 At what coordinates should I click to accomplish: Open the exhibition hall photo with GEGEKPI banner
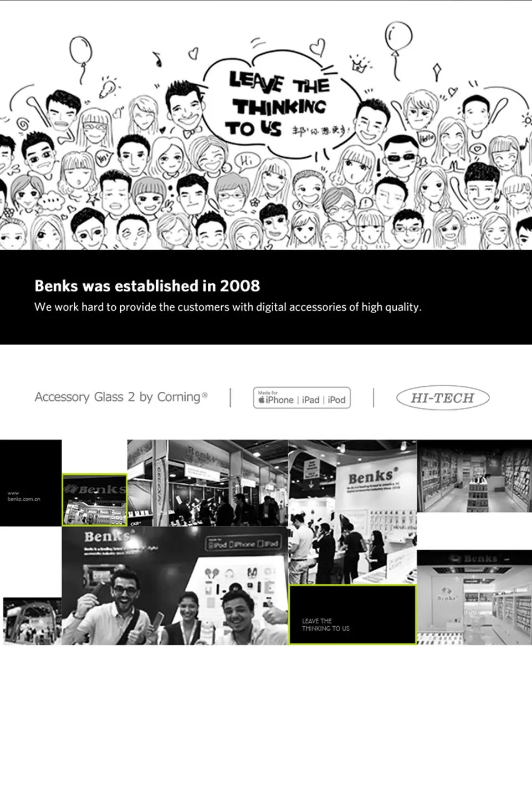click(x=208, y=483)
